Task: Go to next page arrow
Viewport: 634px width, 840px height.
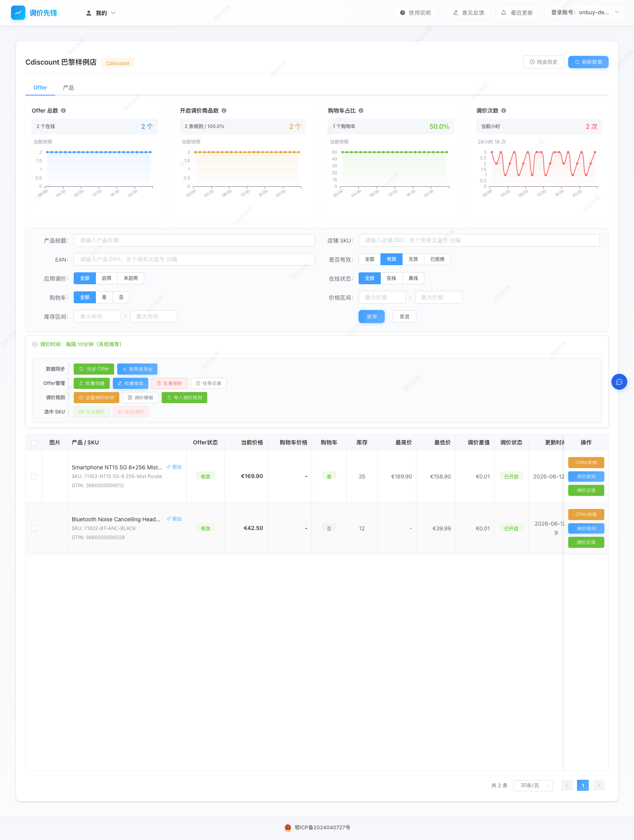Action: point(599,785)
